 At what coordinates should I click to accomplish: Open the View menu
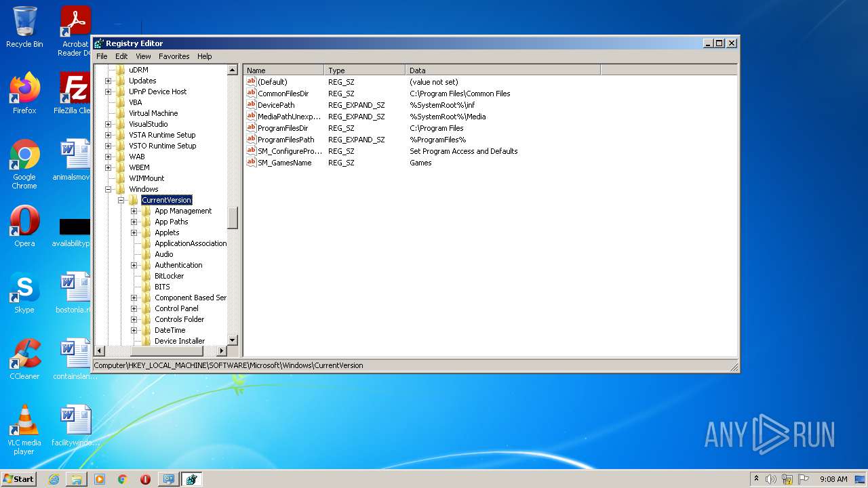(143, 56)
